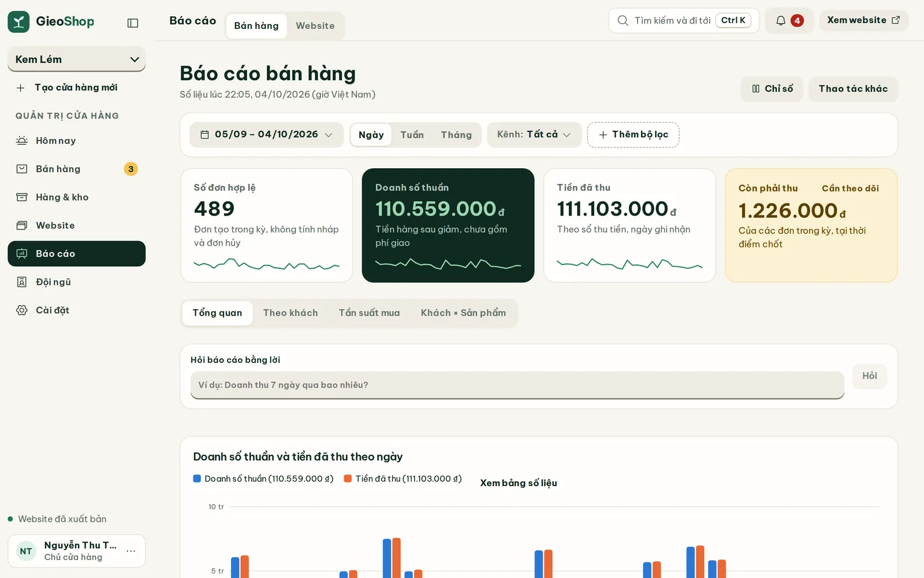
Task: Select the Còn phải thu card
Action: 811,225
